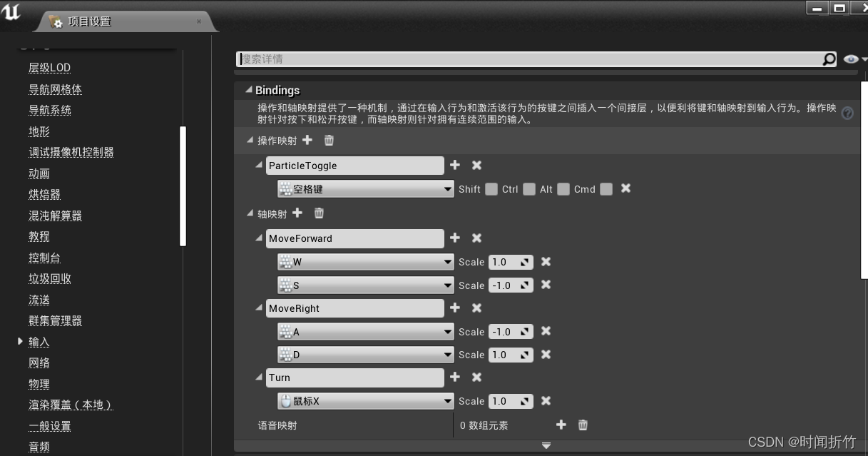Enable Shift modifier for ParticleToggle
The image size is (868, 456).
coord(491,189)
